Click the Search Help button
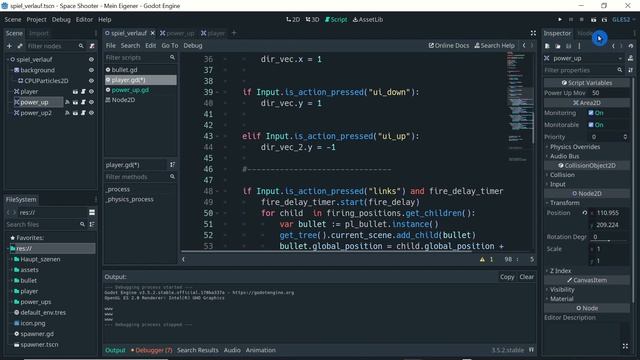 coord(494,45)
